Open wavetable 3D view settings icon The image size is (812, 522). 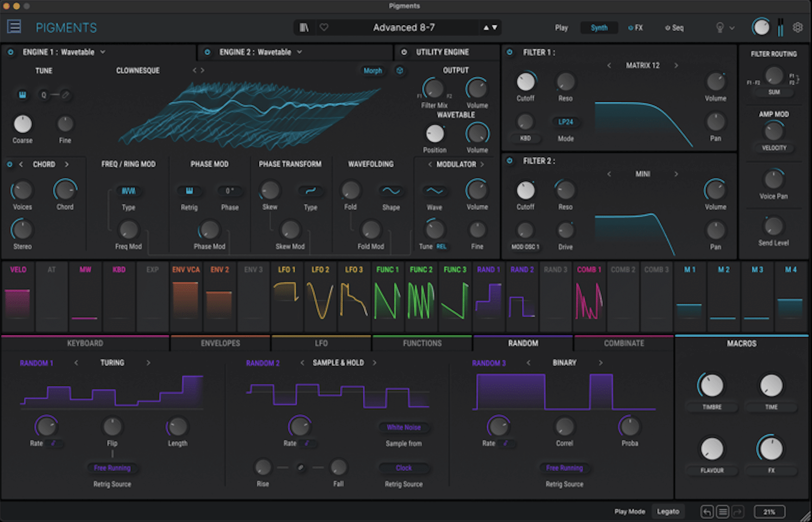tap(400, 71)
